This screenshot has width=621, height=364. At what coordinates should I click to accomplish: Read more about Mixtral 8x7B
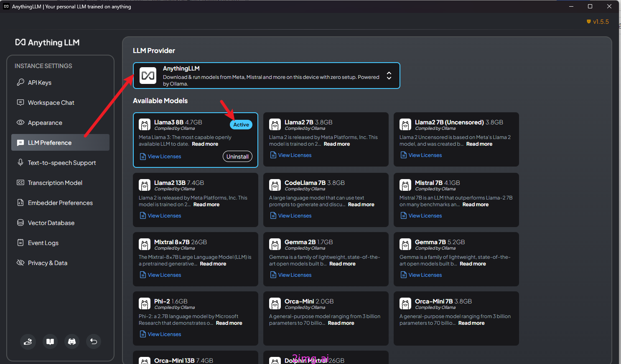tap(213, 264)
